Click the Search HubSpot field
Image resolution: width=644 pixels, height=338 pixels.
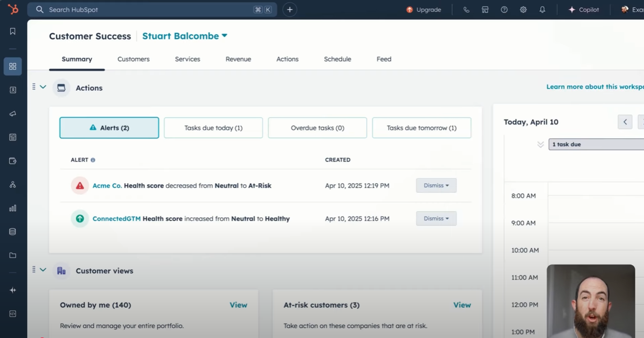click(x=152, y=9)
